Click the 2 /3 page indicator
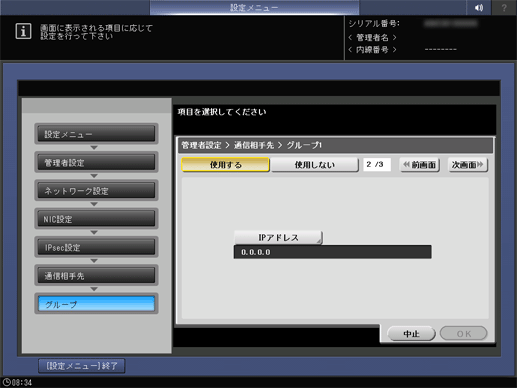The height and width of the screenshot is (388, 517). point(377,165)
